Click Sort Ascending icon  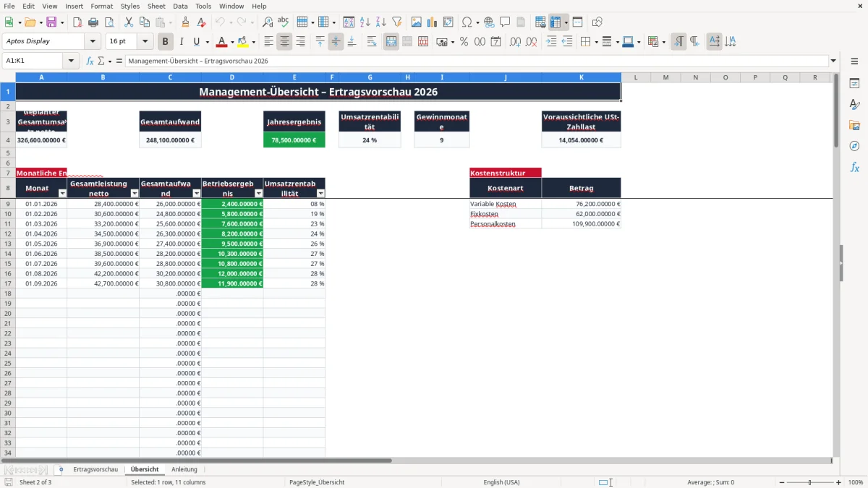(365, 22)
